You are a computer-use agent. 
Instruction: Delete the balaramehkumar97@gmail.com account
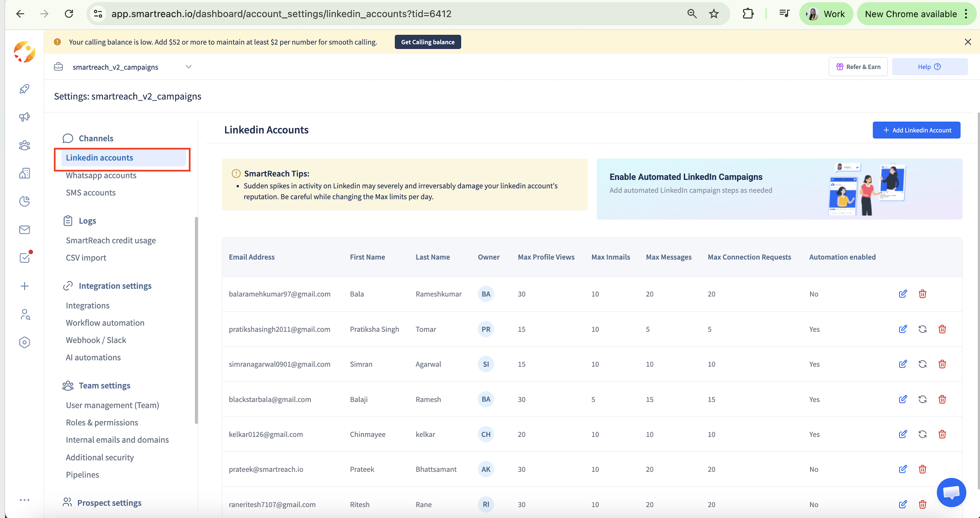[x=922, y=294]
